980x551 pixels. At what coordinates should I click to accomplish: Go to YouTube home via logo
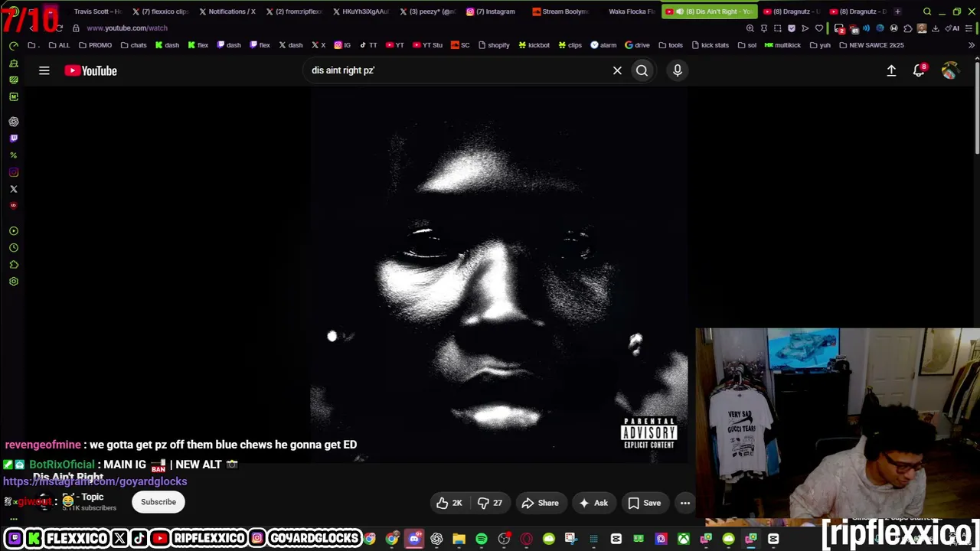tap(90, 70)
